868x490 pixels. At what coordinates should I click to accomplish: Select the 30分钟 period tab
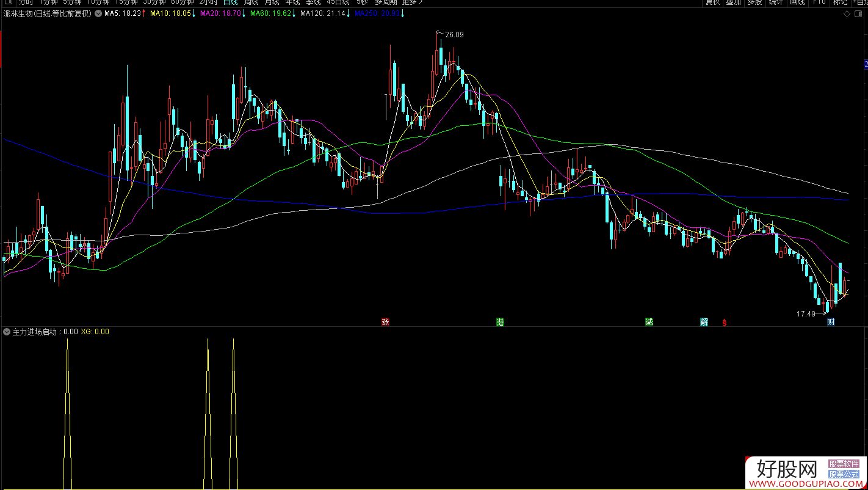pyautogui.click(x=154, y=2)
